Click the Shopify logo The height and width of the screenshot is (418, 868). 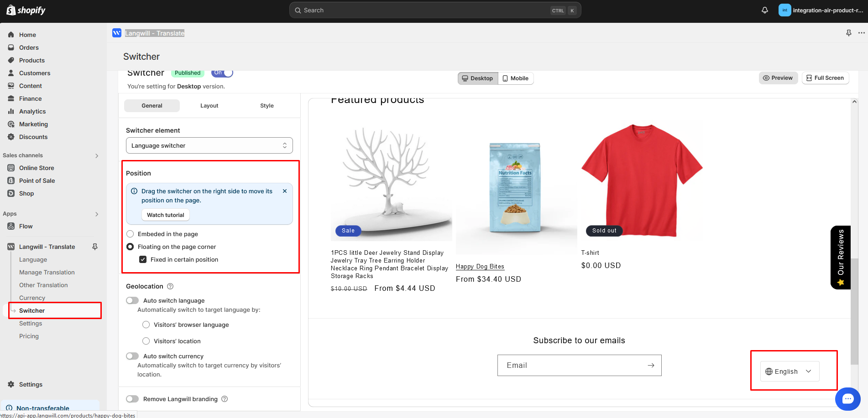pyautogui.click(x=26, y=10)
